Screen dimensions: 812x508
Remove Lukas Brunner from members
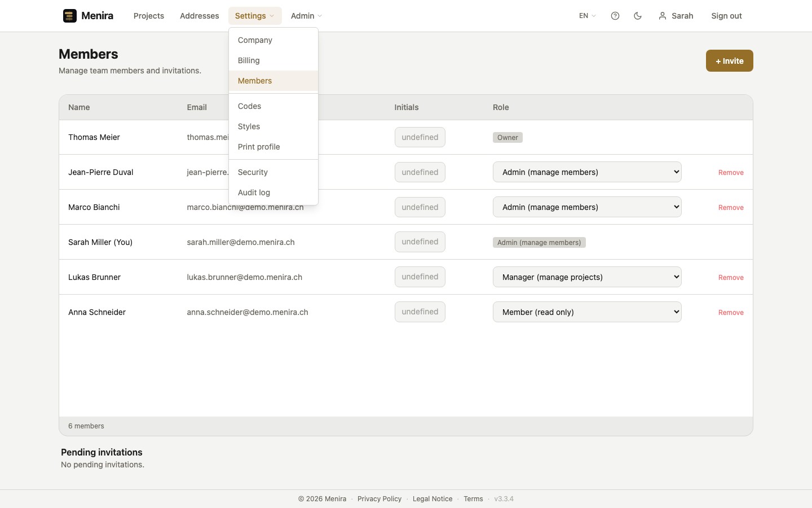731,278
